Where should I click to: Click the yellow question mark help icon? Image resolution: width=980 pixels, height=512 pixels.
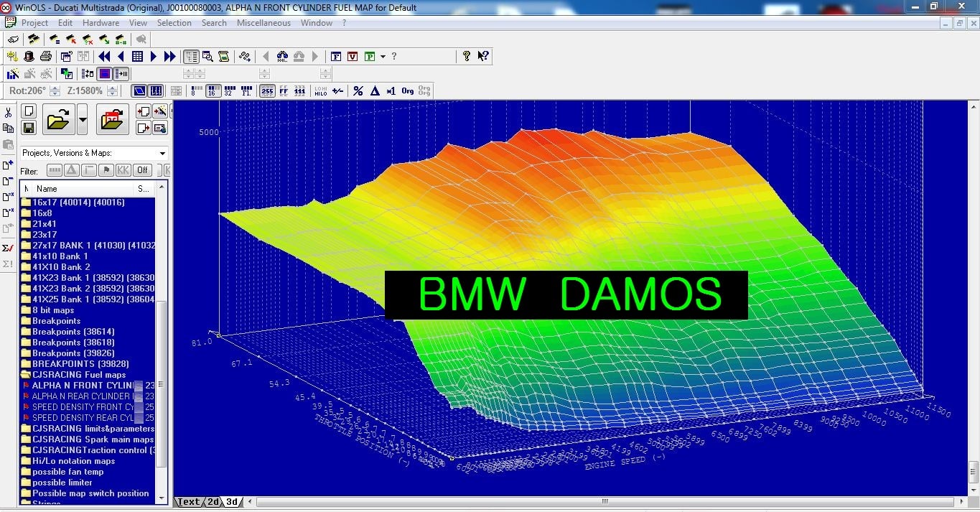click(x=467, y=56)
